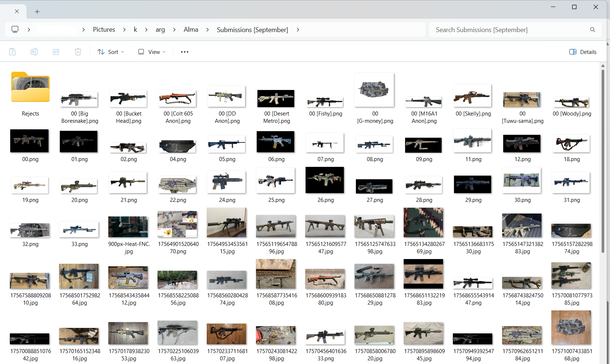610x364 pixels.
Task: Click the This PC monitor icon in address bar
Action: 15,30
